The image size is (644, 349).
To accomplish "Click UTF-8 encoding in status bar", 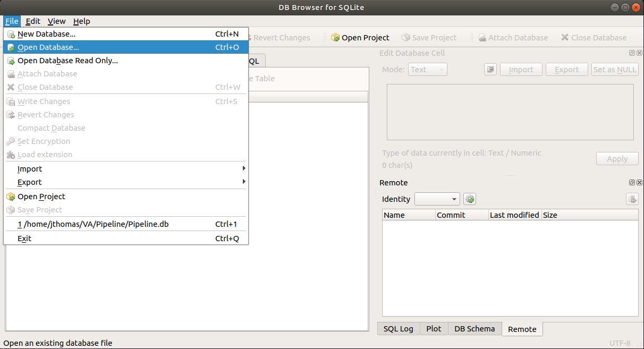I will click(x=620, y=343).
